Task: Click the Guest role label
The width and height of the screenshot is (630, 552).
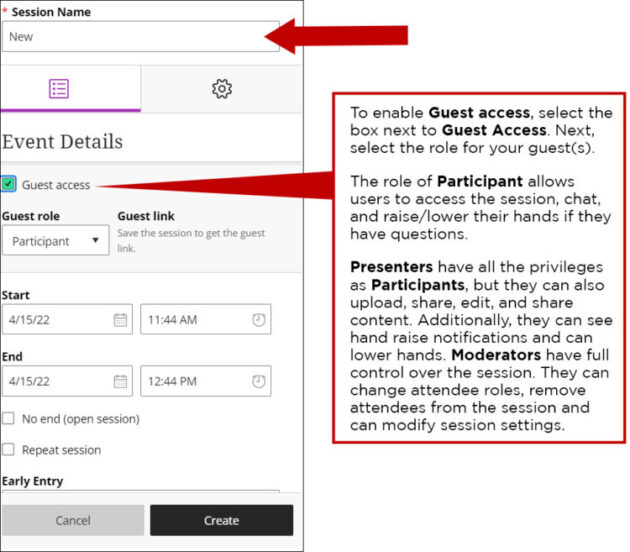Action: coord(31,216)
